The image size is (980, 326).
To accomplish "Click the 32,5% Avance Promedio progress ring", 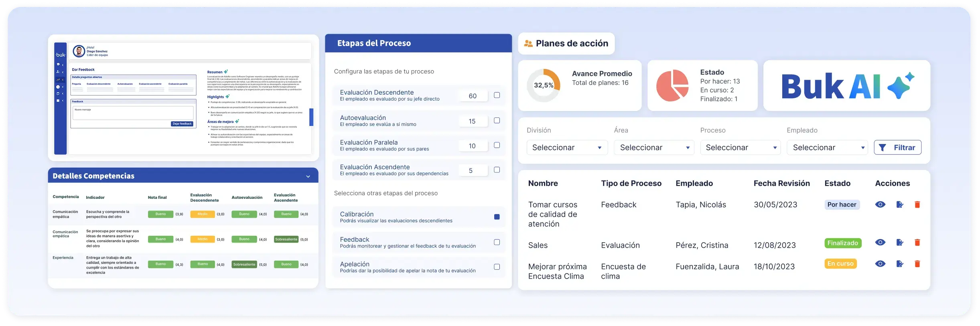I will 544,85.
